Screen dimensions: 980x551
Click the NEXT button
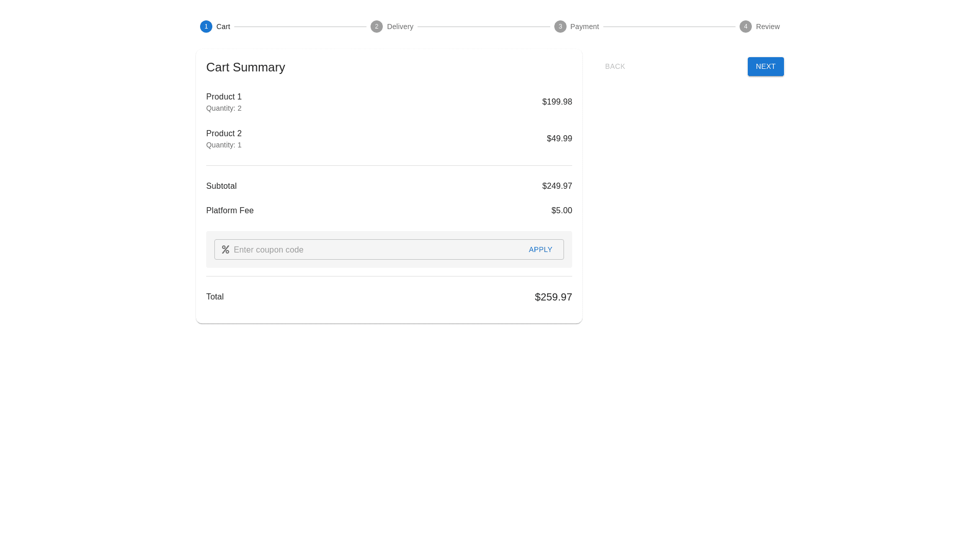tap(765, 66)
